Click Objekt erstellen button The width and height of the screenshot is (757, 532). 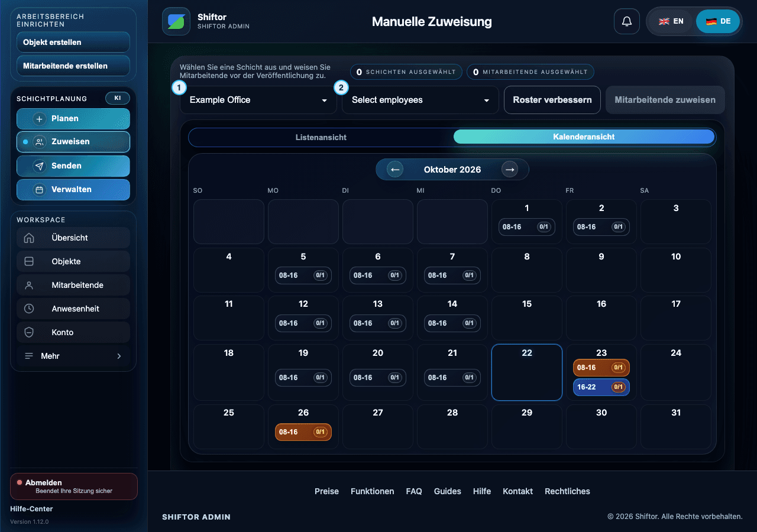point(73,43)
